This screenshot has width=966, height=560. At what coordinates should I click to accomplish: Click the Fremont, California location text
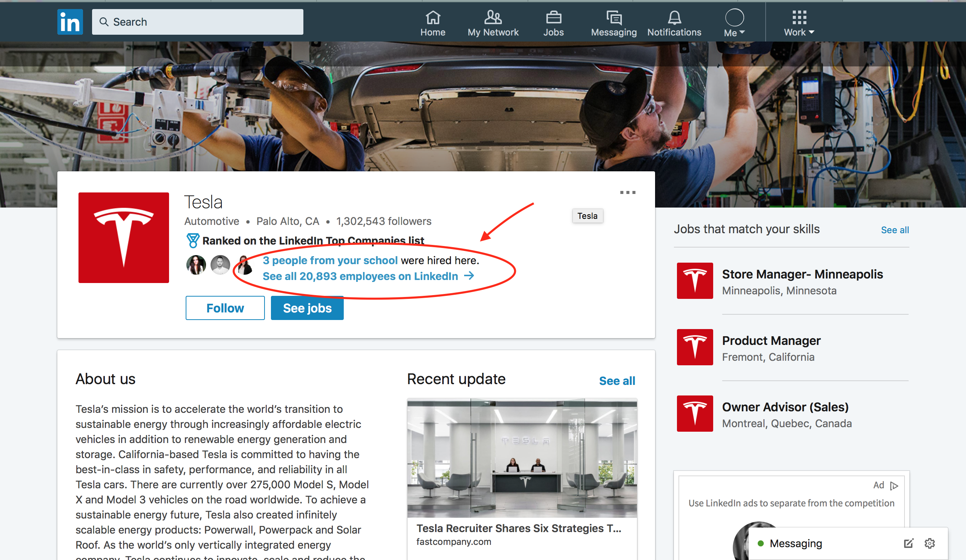768,357
